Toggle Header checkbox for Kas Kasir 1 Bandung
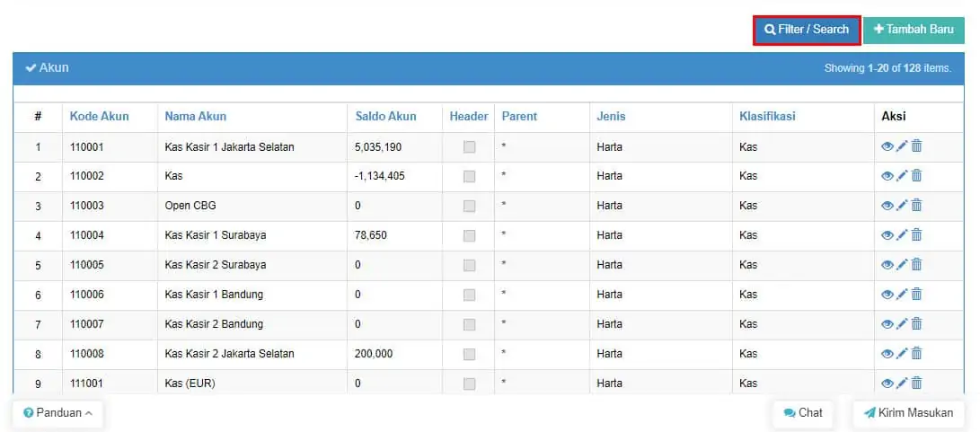This screenshot has width=980, height=432. tap(469, 295)
